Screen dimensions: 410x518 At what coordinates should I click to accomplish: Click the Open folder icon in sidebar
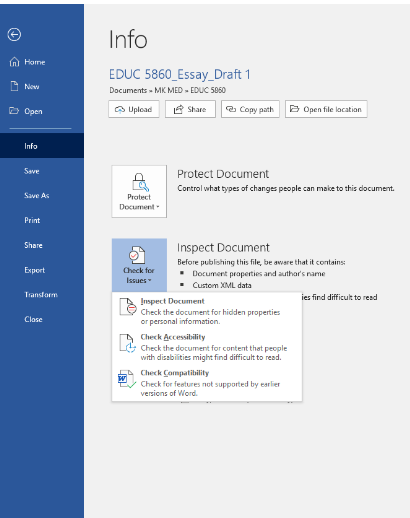point(14,111)
